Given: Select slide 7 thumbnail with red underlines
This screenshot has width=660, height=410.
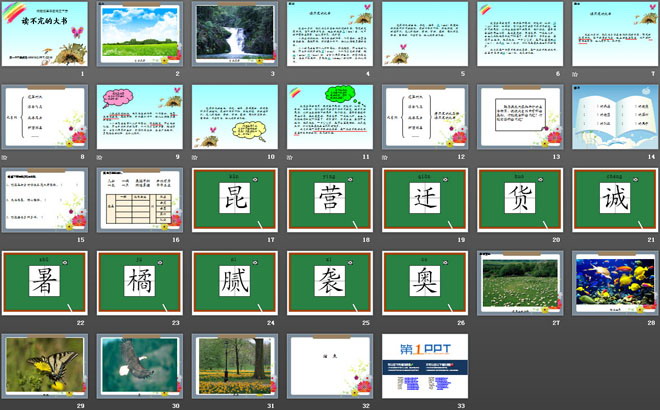Looking at the screenshot, I should [x=615, y=34].
